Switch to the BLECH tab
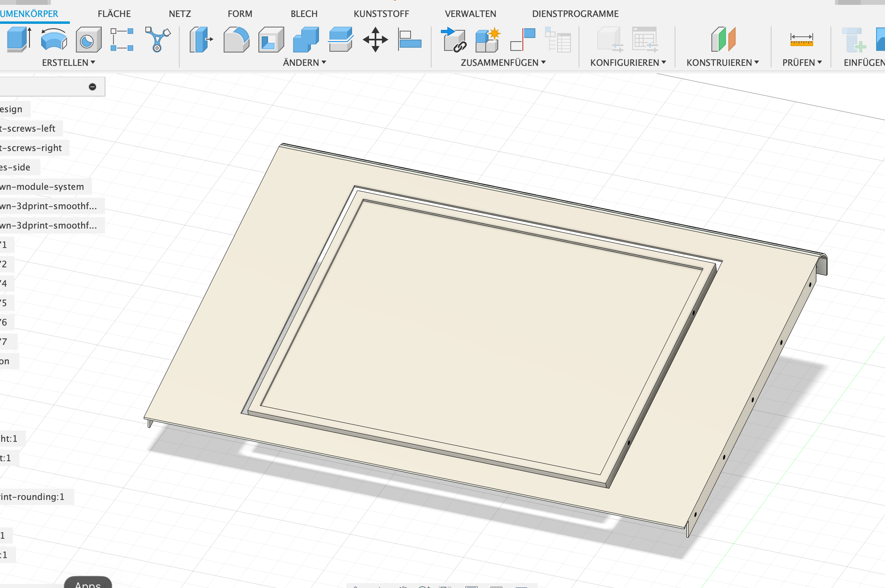 [304, 14]
